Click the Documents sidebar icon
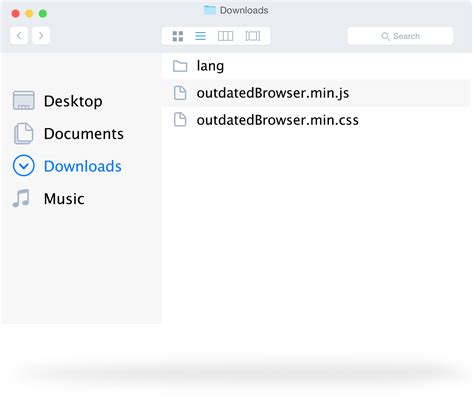The width and height of the screenshot is (474, 397). [23, 133]
